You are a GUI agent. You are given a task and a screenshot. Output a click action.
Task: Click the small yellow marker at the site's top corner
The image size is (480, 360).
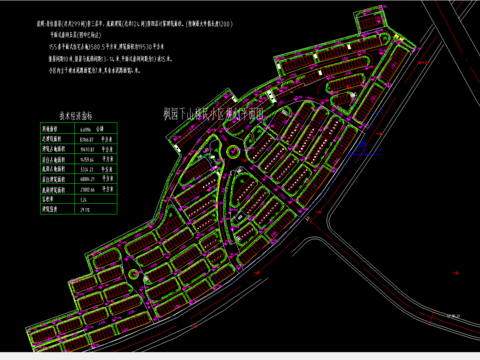(x=398, y=38)
